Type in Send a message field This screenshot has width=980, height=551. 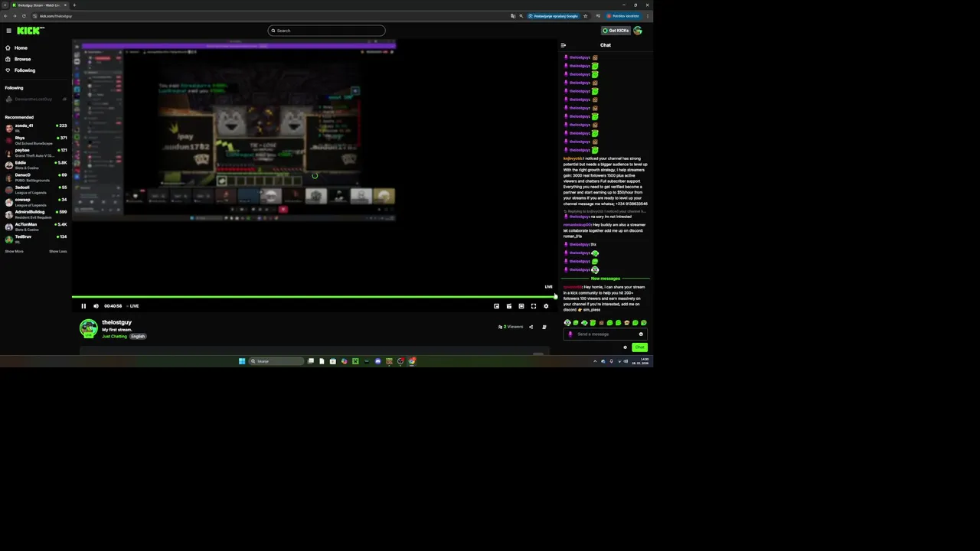click(x=605, y=334)
